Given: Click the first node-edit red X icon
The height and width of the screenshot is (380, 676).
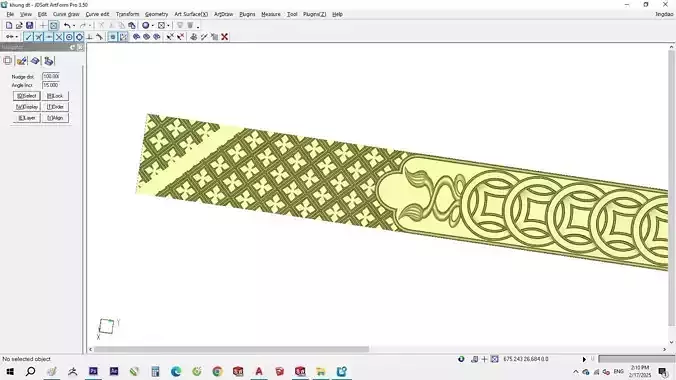Looking at the screenshot, I should point(170,37).
